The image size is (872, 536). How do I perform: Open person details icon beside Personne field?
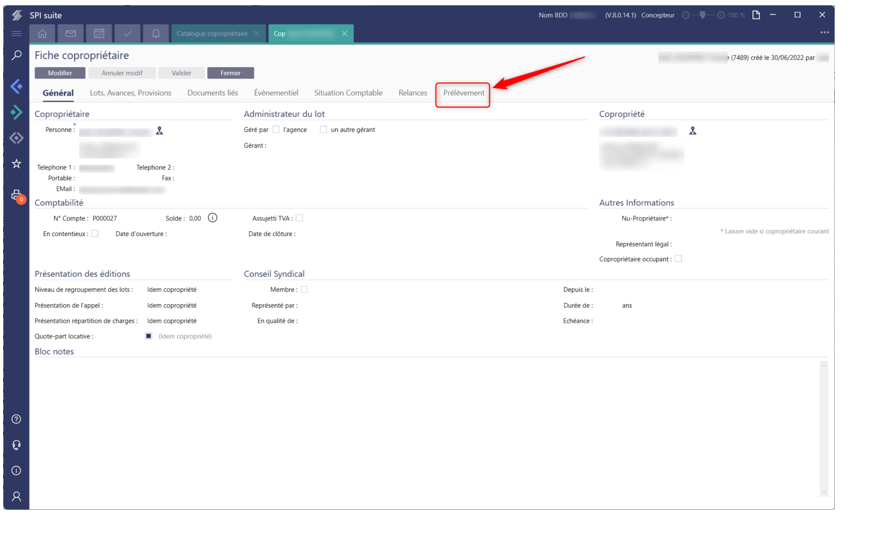point(159,131)
